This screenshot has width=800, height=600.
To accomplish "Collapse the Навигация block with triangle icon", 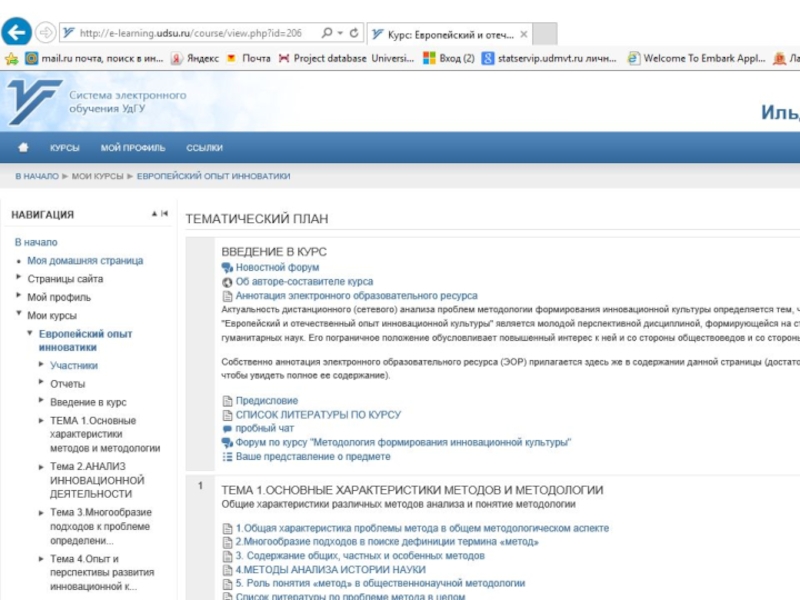I will click(154, 213).
